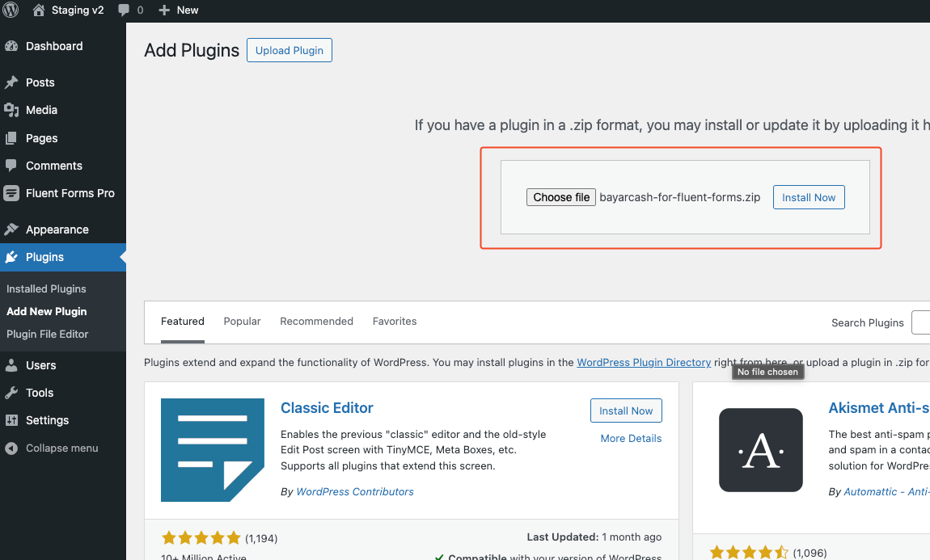This screenshot has height=560, width=930.
Task: Open Fluent Forms Pro from the sidebar icon
Action: point(13,193)
